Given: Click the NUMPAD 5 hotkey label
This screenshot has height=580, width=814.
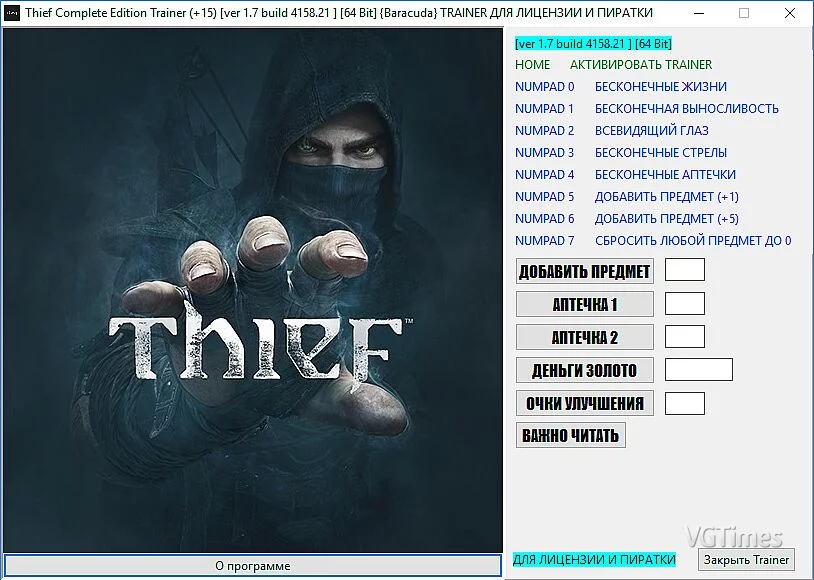Looking at the screenshot, I should point(545,197).
